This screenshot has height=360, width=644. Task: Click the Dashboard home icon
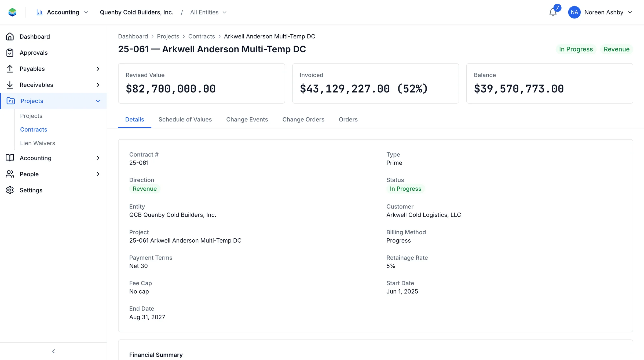(x=10, y=36)
